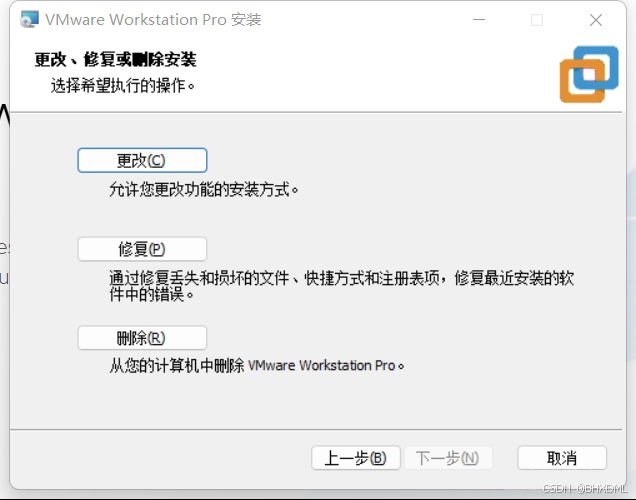Click the text 选择希望执行的操作。

[x=122, y=86]
